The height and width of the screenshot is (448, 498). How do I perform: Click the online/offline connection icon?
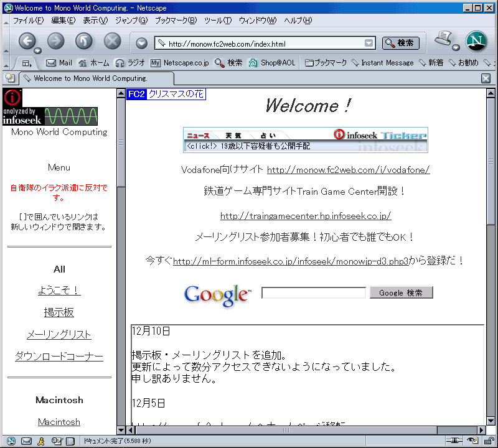[454, 441]
